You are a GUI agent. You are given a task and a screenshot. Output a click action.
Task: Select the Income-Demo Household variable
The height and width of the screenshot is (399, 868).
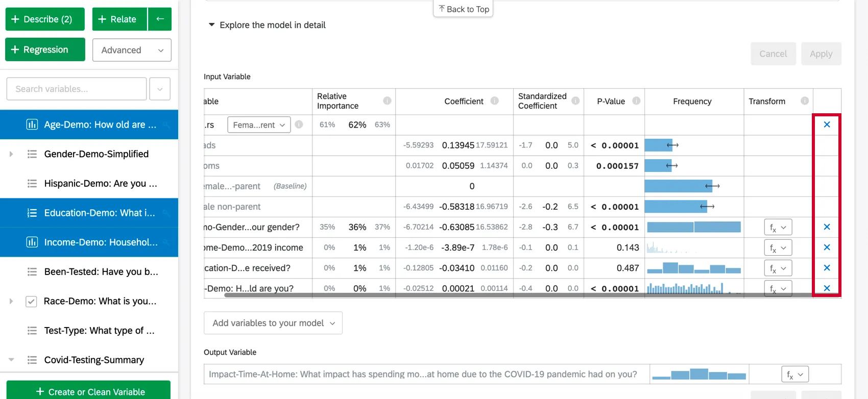click(x=101, y=242)
